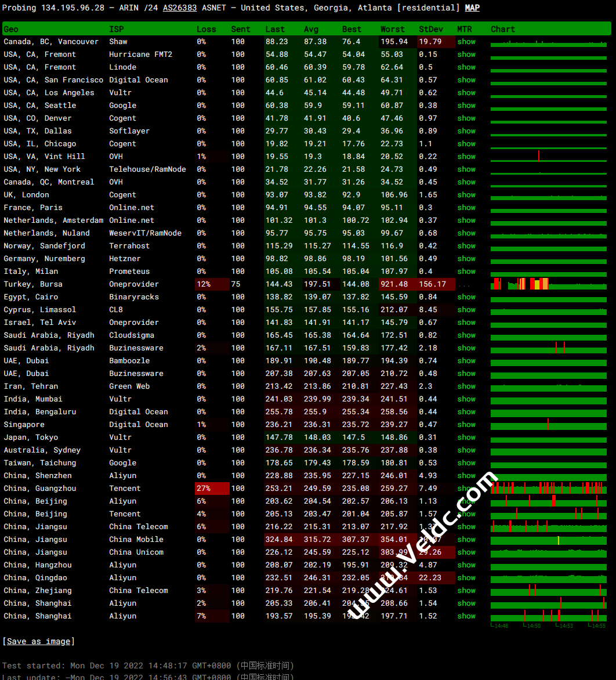The width and height of the screenshot is (616, 680).
Task: Show MTR for Limassol CL8 row
Action: (466, 310)
